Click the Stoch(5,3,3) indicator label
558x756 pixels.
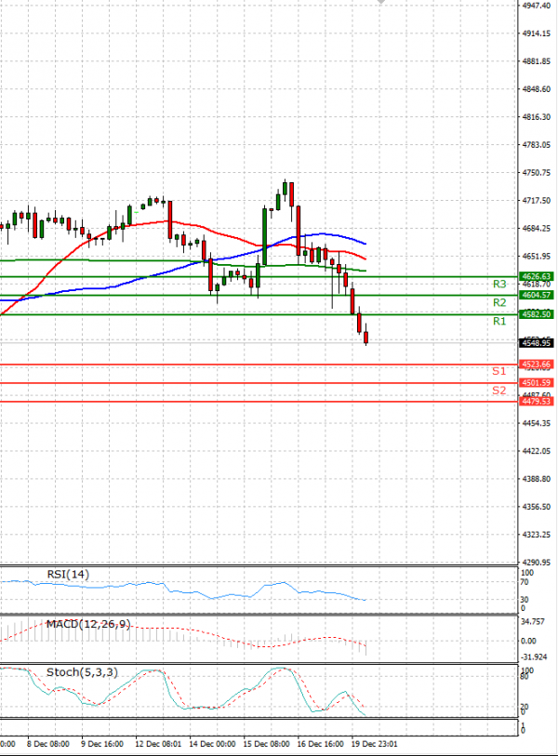(x=82, y=672)
